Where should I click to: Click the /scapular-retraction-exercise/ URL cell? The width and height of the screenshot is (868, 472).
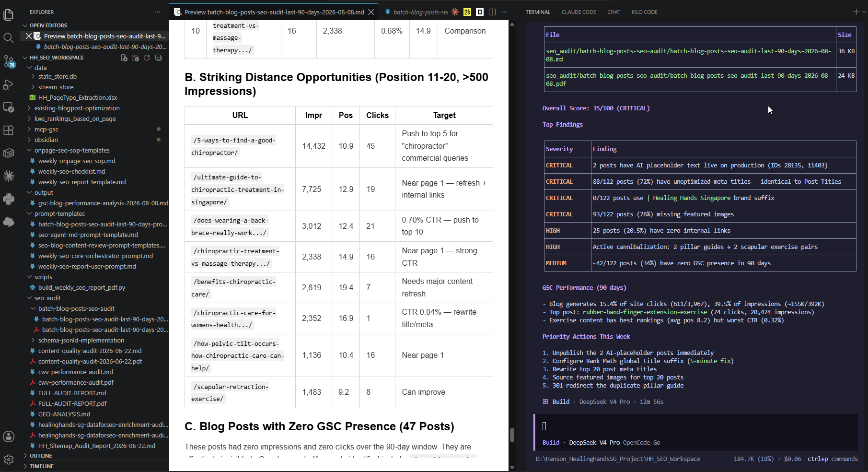pyautogui.click(x=240, y=392)
